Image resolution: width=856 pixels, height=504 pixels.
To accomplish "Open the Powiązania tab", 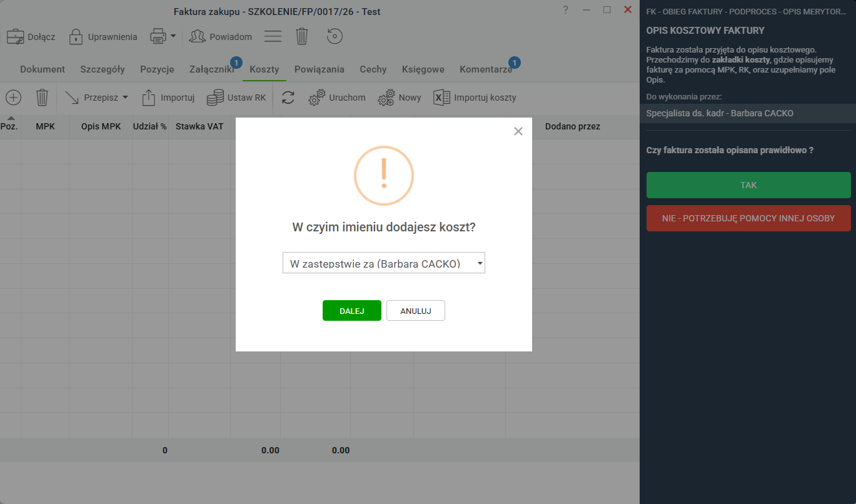I will coord(320,69).
